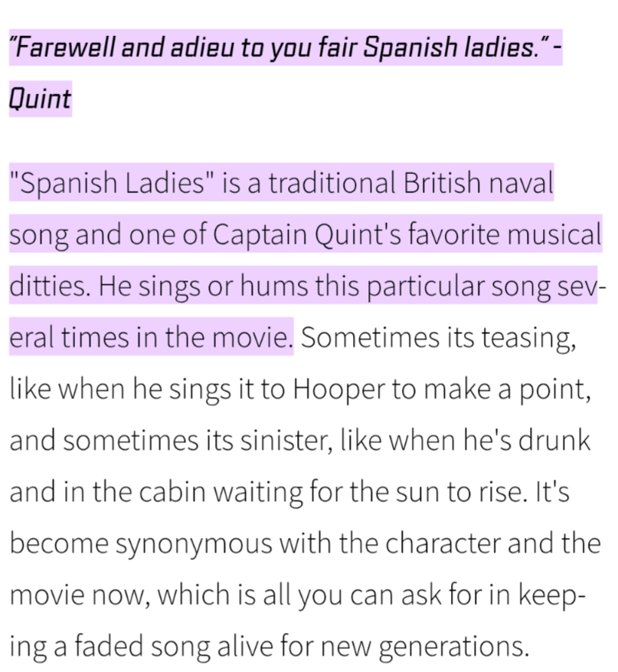Click the italic "Quint" attribution below the quote
618x672 pixels.
(40, 99)
